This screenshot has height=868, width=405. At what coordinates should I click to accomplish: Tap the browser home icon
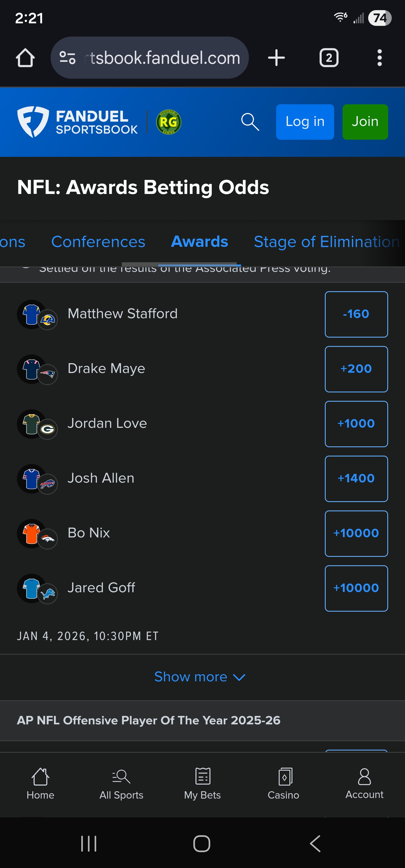coord(25,58)
